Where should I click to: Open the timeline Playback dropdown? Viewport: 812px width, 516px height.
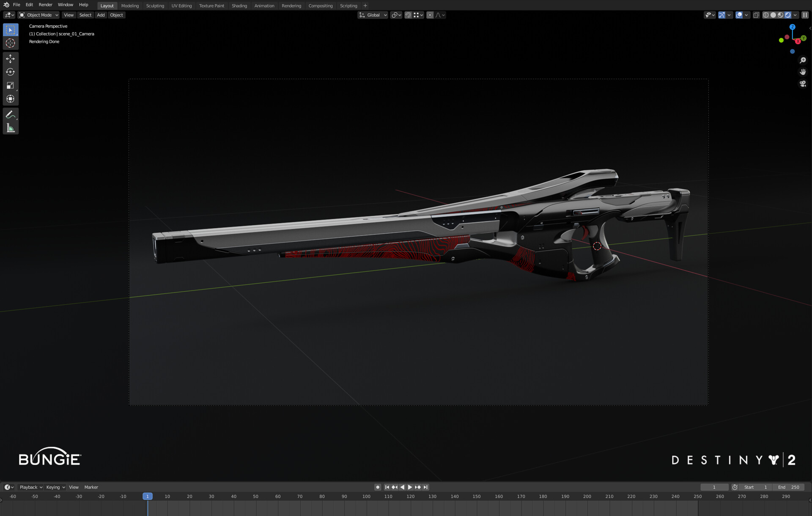click(31, 487)
